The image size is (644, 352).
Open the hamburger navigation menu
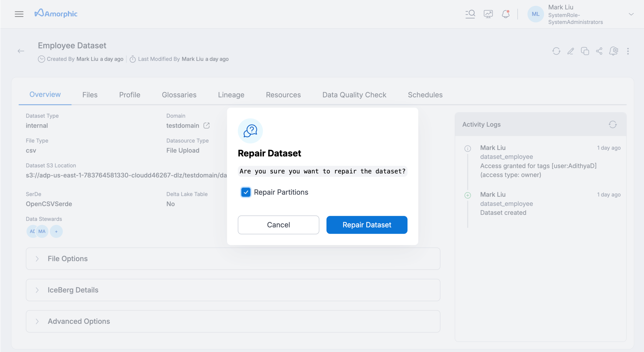[19, 14]
